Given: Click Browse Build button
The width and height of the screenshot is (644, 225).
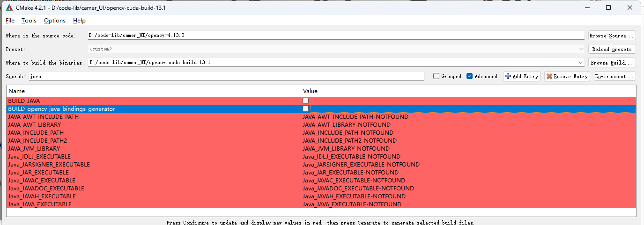Looking at the screenshot, I should (x=612, y=62).
